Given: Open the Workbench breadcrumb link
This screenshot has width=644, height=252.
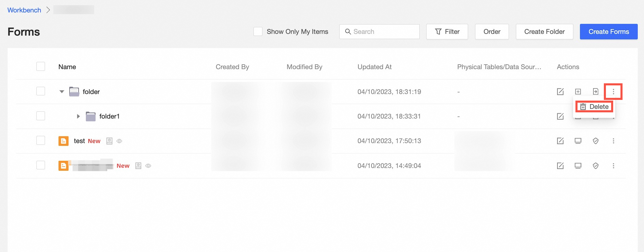Looking at the screenshot, I should [x=24, y=10].
